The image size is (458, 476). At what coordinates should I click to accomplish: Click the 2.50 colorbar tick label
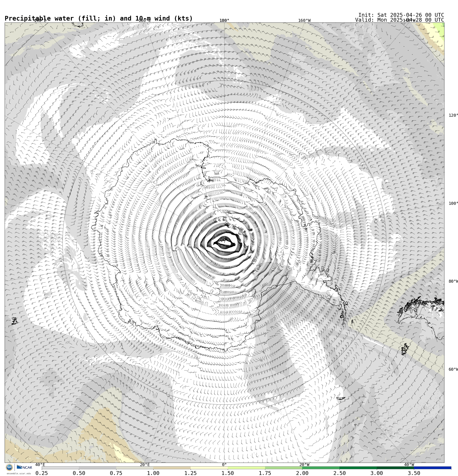(339, 473)
